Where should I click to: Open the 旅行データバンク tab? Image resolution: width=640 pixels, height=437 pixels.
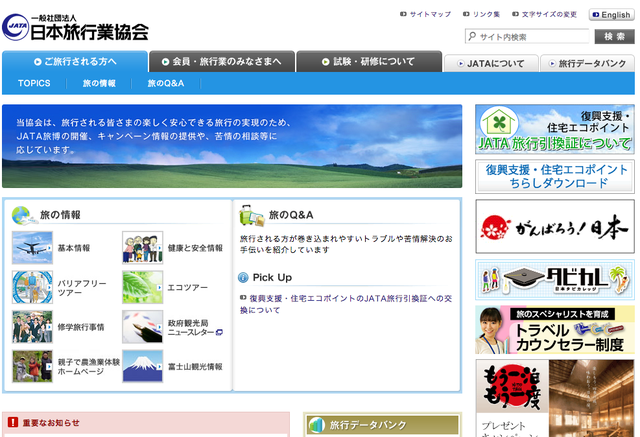click(x=587, y=64)
